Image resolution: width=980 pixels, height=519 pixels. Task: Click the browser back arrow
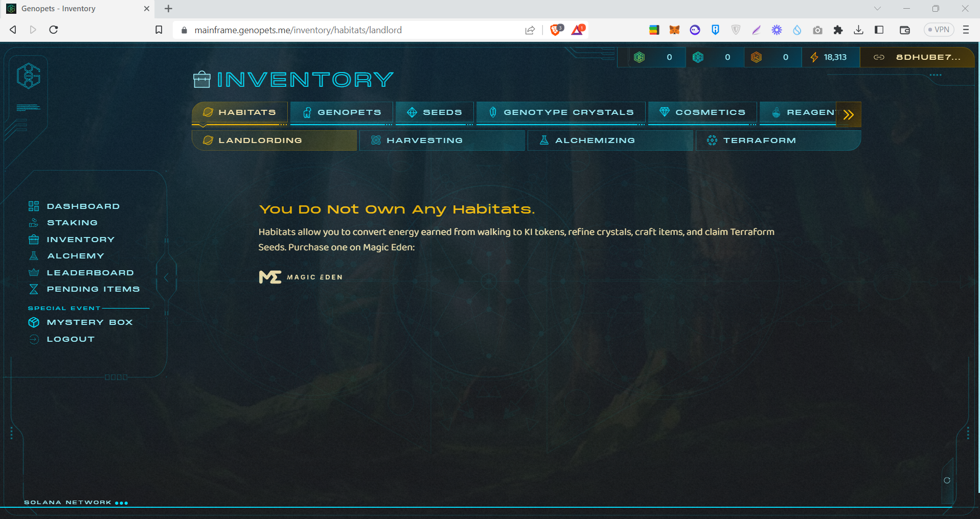[x=13, y=30]
